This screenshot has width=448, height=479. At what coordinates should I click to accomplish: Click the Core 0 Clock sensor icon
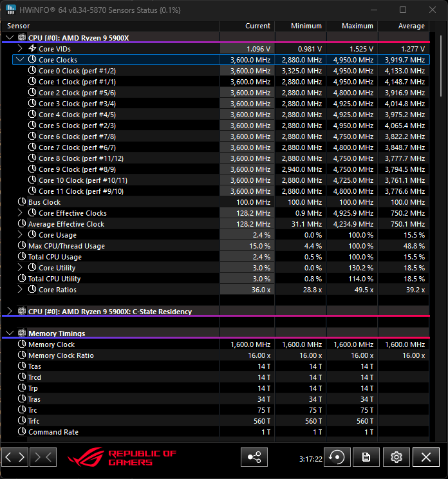point(32,70)
